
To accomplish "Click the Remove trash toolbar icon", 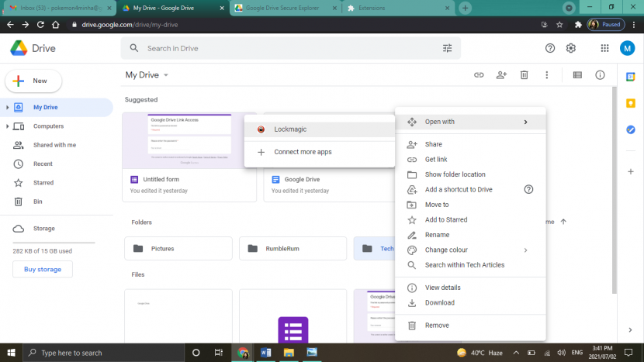I will 524,74.
